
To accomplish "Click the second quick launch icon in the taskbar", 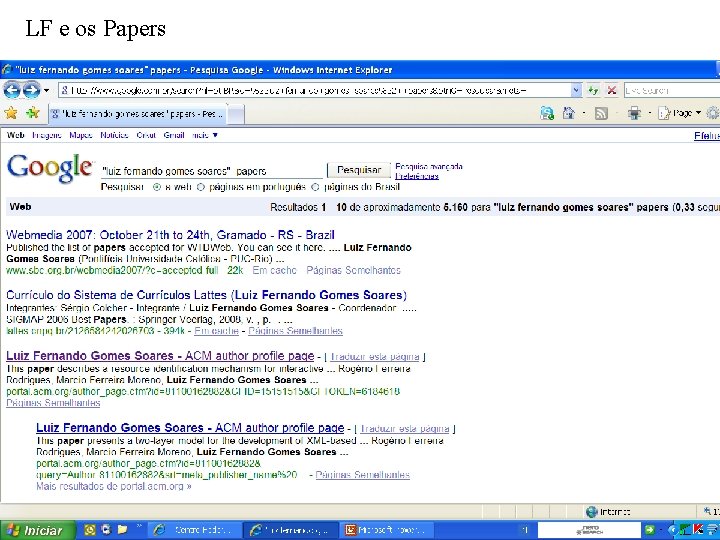I will tap(106, 530).
